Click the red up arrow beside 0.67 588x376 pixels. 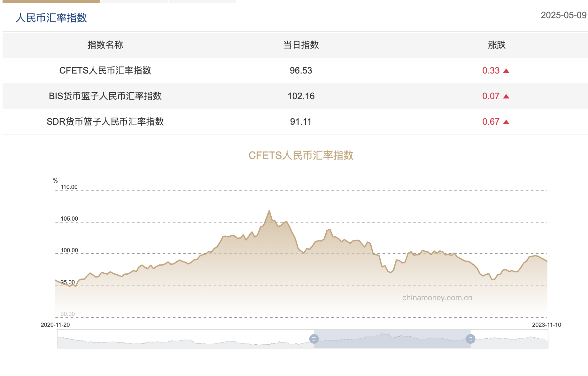[x=506, y=122]
